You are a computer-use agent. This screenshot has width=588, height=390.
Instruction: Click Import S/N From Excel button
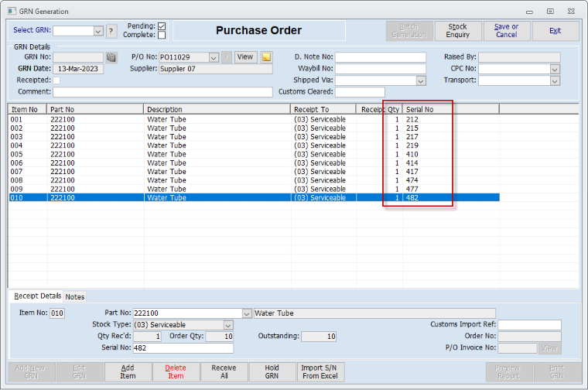pyautogui.click(x=320, y=372)
